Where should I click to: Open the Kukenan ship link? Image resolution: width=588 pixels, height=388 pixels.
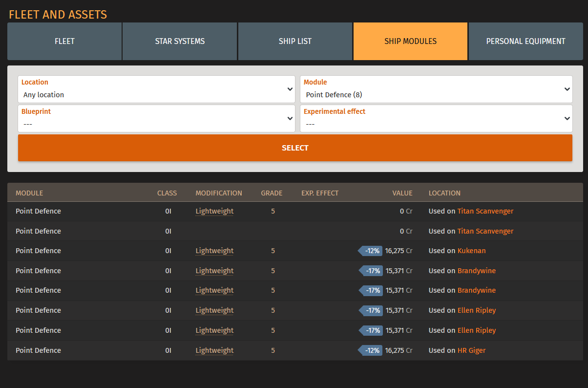pyautogui.click(x=471, y=251)
